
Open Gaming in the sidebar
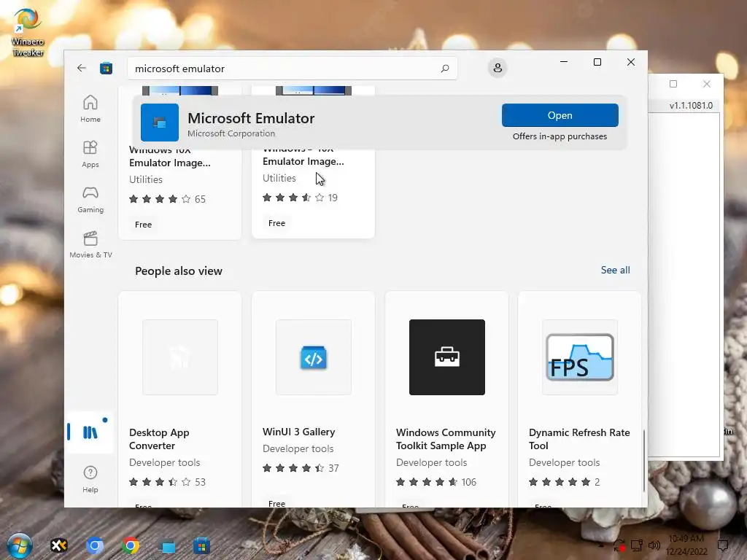(90, 200)
